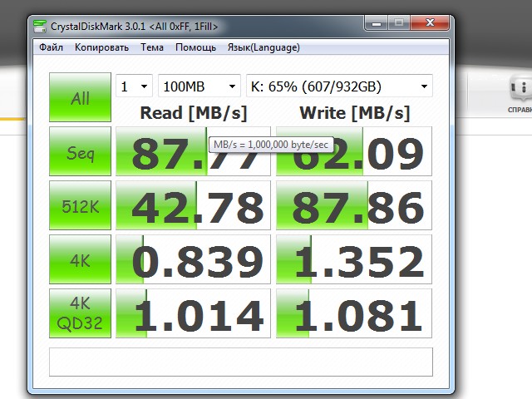Click the Read [MB/s] column header
The height and width of the screenshot is (399, 532).
pyautogui.click(x=194, y=113)
